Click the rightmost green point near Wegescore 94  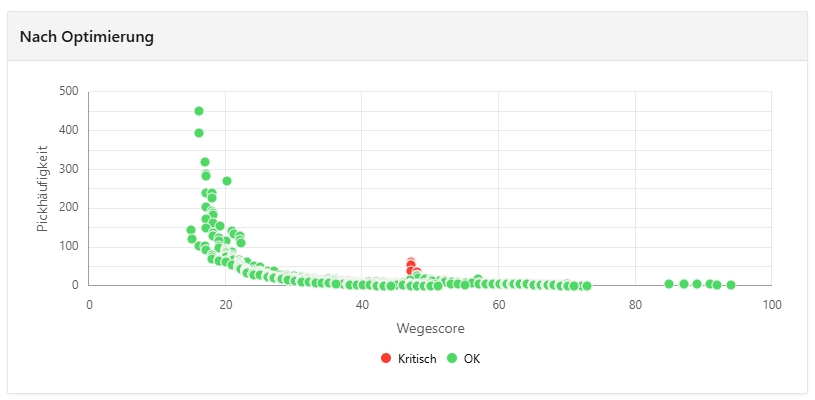(731, 285)
